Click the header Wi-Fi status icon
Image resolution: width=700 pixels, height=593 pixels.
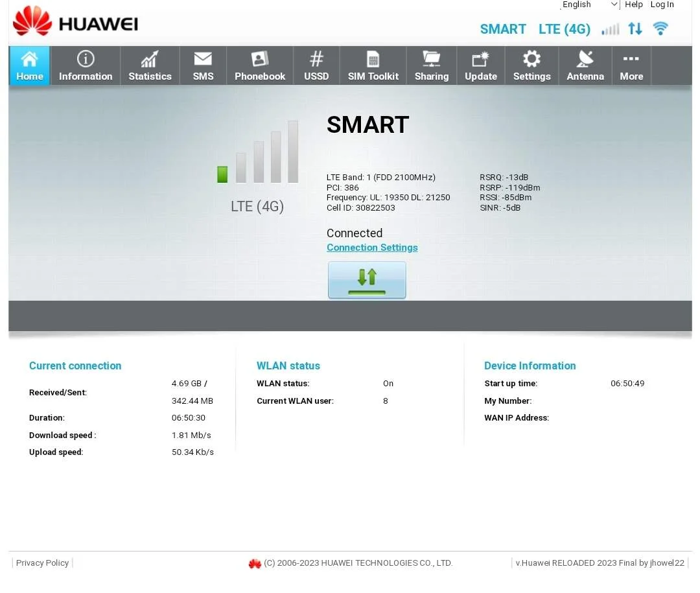point(660,29)
